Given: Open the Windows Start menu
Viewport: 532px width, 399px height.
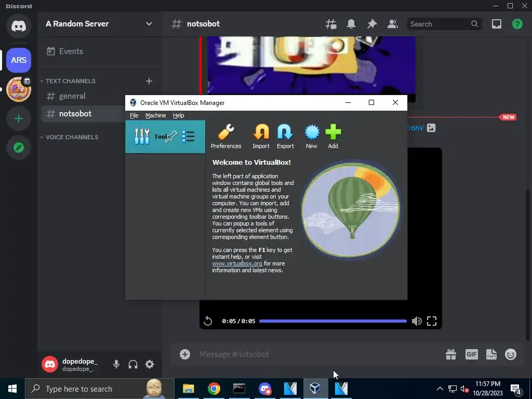Looking at the screenshot, I should (x=12, y=389).
